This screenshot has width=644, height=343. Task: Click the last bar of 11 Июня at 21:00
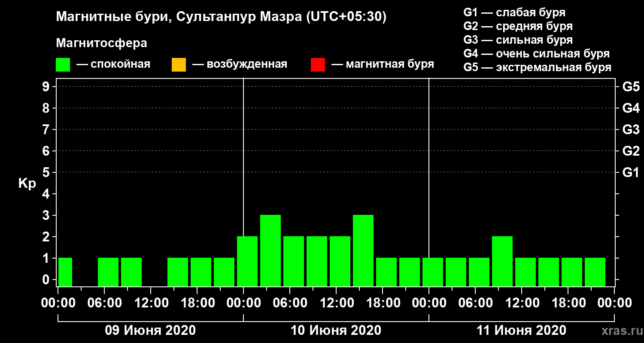coord(595,272)
